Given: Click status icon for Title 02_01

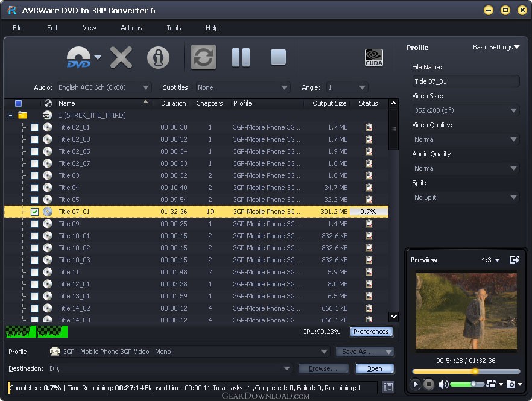Looking at the screenshot, I should pyautogui.click(x=369, y=127).
